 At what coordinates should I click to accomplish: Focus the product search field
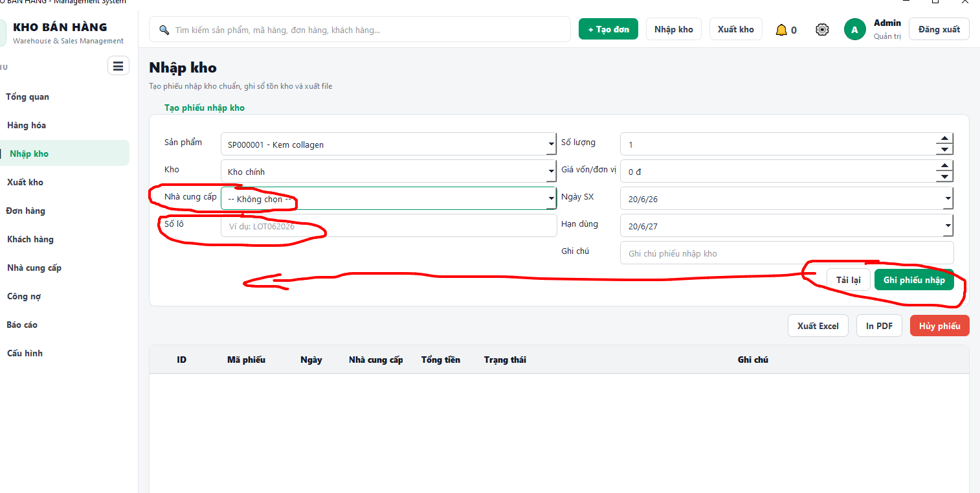coord(360,30)
